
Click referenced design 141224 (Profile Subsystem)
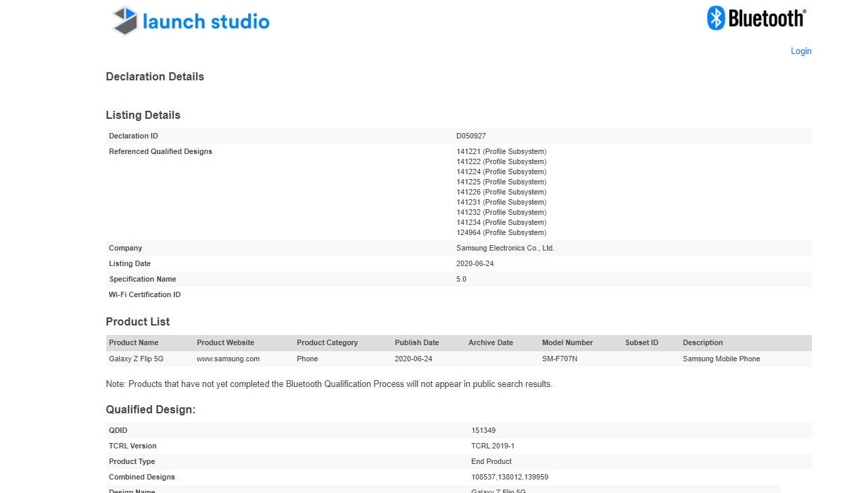tap(502, 172)
